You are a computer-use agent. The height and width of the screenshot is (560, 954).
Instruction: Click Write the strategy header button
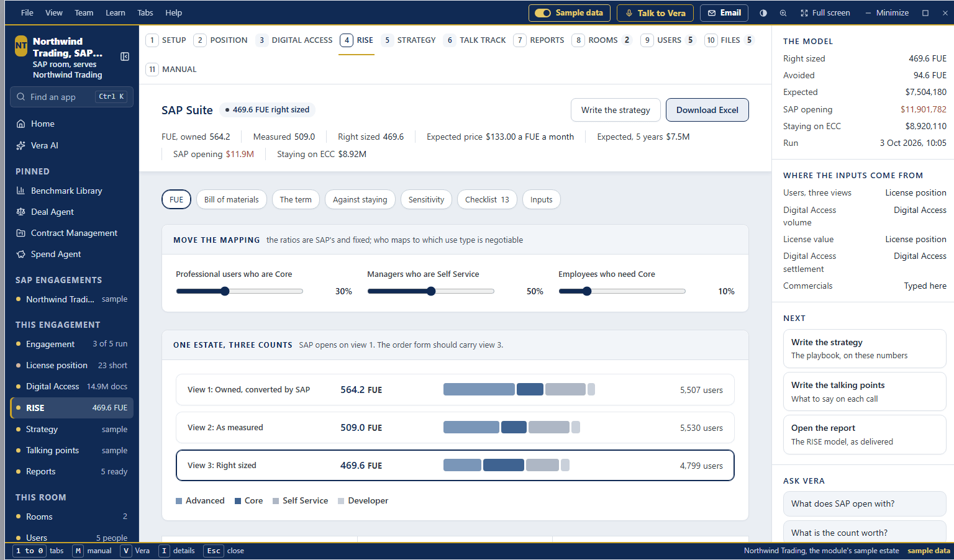616,110
